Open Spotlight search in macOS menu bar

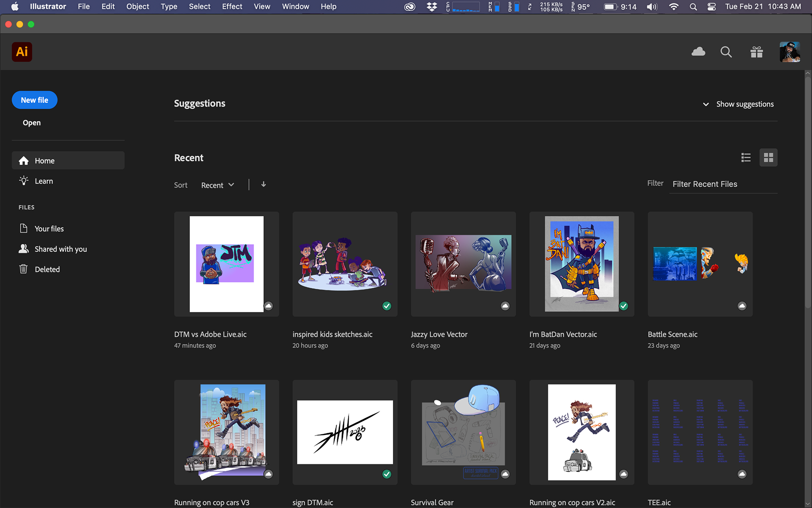click(693, 7)
